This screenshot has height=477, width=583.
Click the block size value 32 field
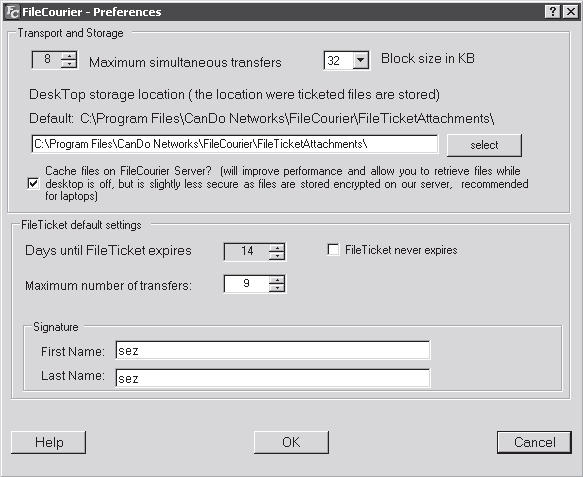tap(338, 60)
